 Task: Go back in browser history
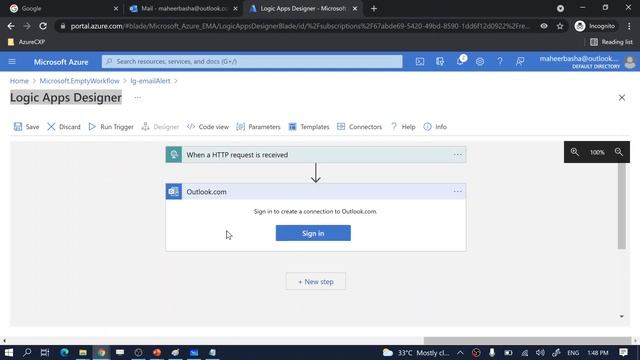pos(11,26)
